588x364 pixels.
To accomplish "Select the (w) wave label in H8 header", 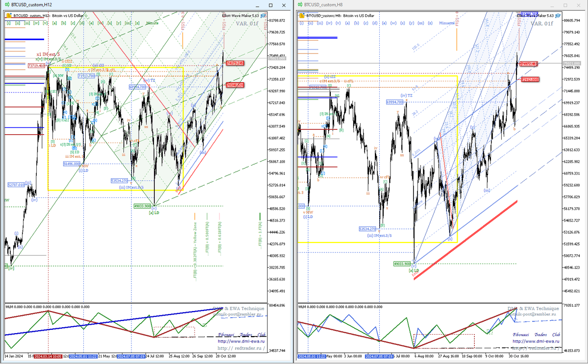I will 393,23.
